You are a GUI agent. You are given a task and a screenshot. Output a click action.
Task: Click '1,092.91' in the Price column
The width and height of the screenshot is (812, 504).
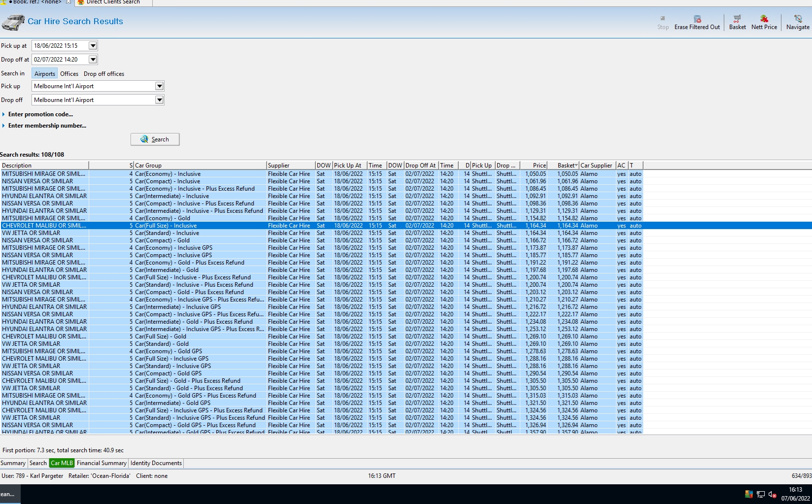click(536, 196)
